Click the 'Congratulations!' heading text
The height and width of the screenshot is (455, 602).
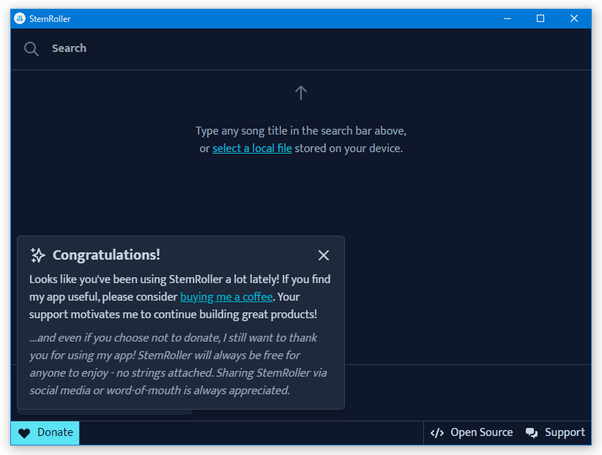point(106,255)
